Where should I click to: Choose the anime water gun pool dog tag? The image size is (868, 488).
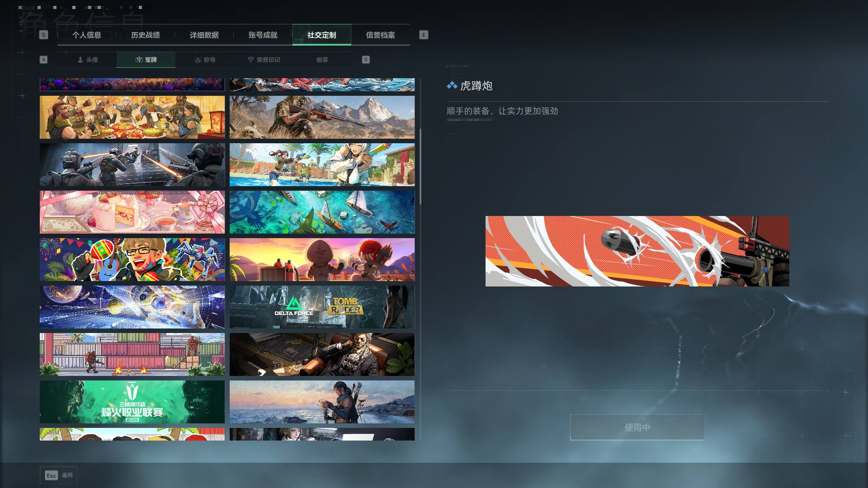(x=322, y=165)
